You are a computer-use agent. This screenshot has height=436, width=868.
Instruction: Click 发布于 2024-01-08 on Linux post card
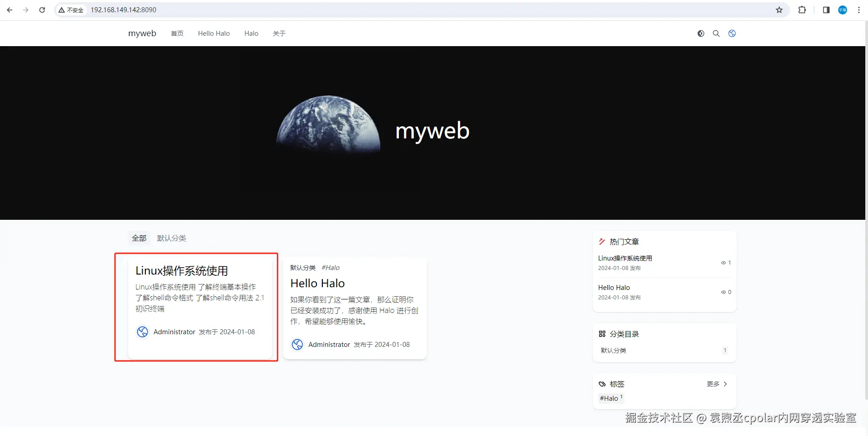[227, 332]
